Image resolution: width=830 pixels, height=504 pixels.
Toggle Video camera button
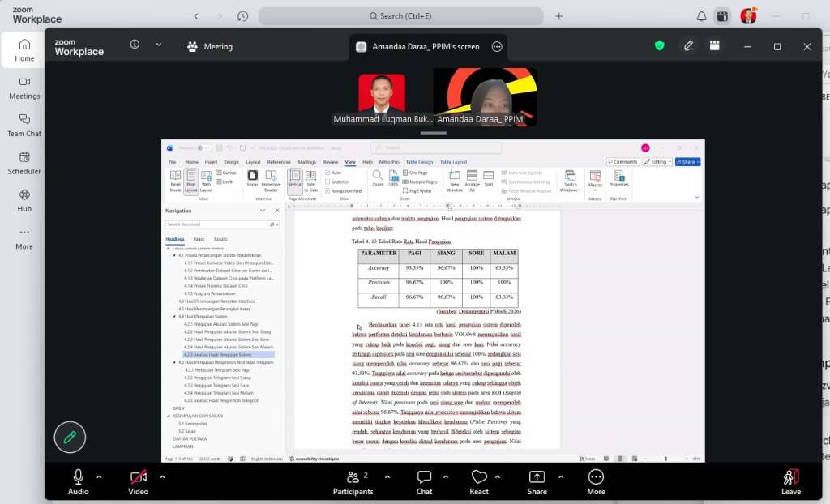(138, 482)
